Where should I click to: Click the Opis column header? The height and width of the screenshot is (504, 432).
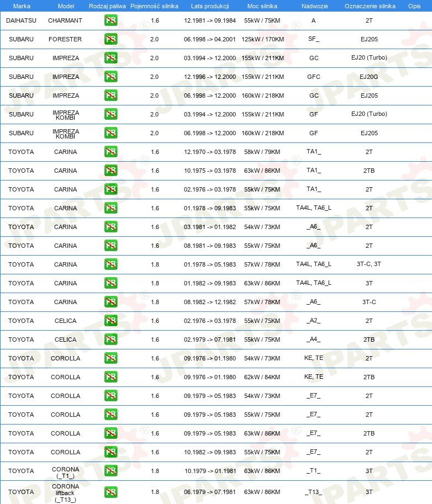tap(414, 6)
